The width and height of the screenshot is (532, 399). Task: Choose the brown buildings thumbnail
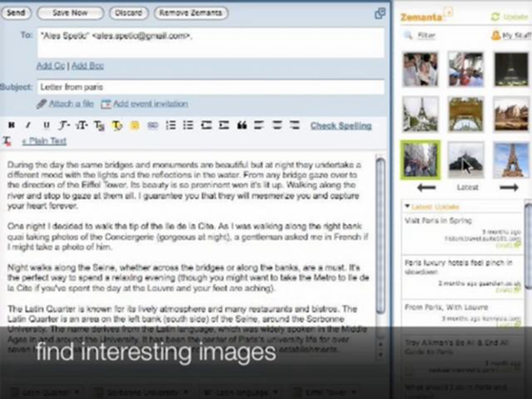[x=511, y=114]
